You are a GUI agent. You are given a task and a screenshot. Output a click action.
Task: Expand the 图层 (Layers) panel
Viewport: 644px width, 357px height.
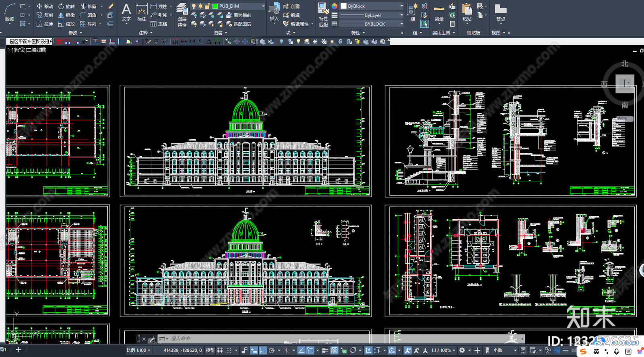[221, 33]
